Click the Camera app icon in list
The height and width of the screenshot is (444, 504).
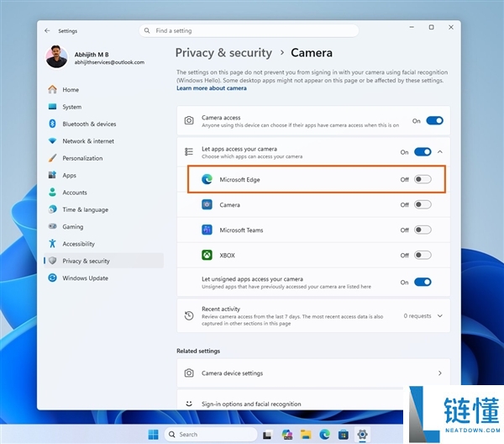click(x=207, y=204)
